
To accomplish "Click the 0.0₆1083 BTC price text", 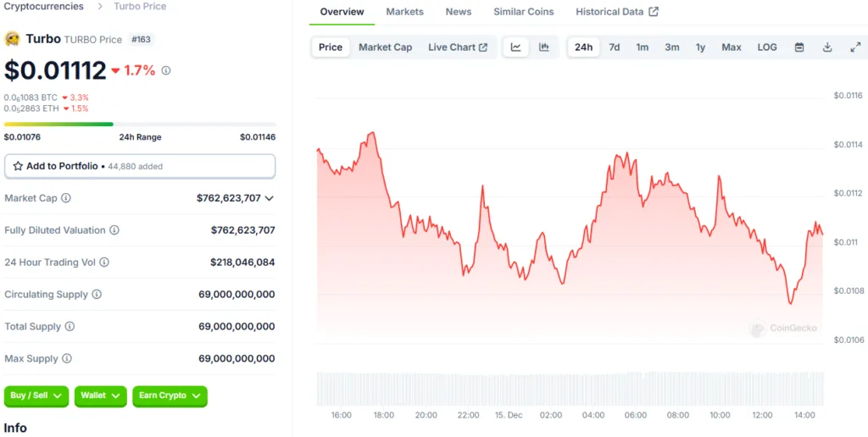I will 31,97.
